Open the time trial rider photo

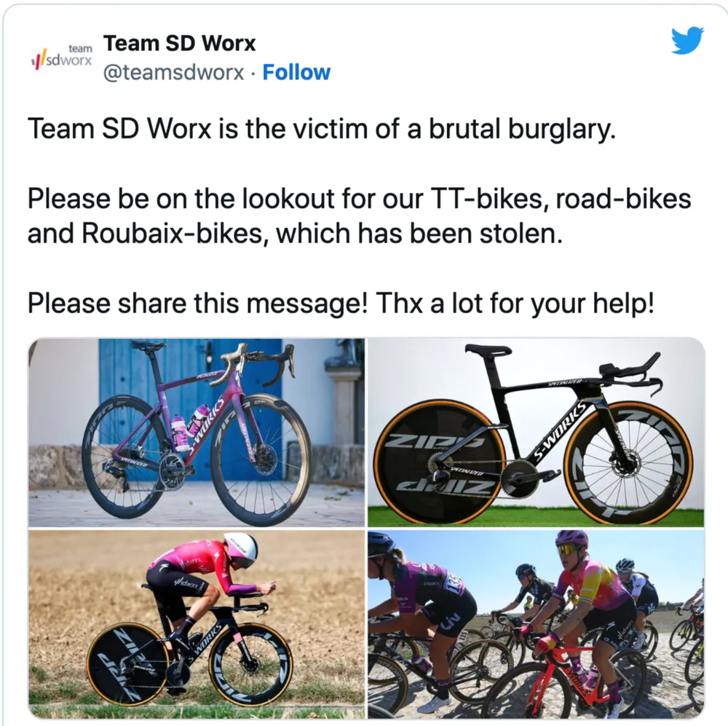coord(197,624)
